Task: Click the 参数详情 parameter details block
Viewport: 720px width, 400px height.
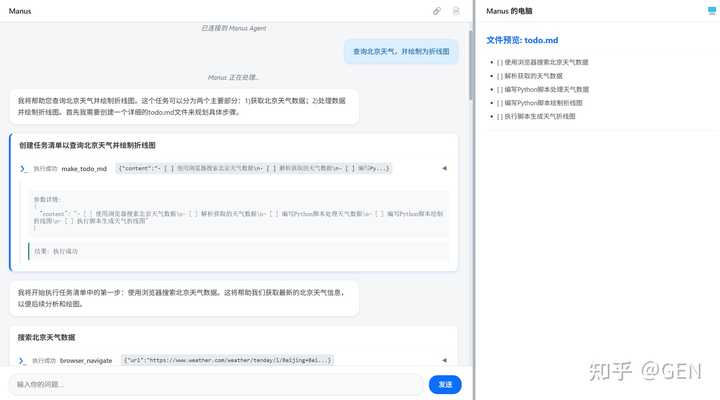Action: click(238, 214)
